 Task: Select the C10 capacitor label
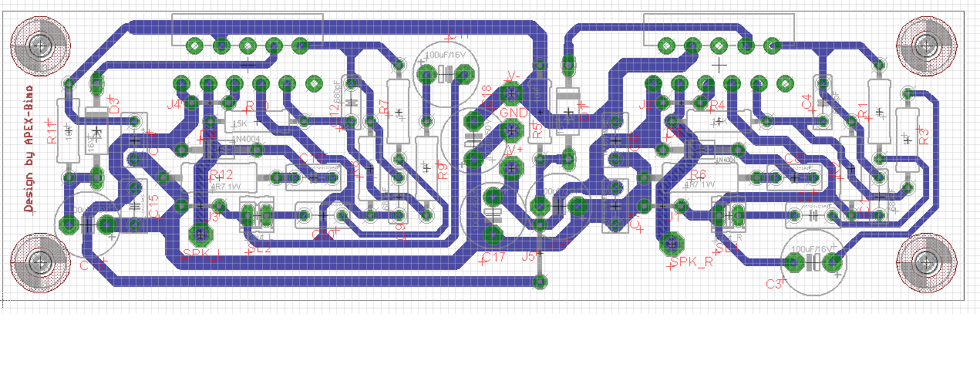pyautogui.click(x=324, y=233)
